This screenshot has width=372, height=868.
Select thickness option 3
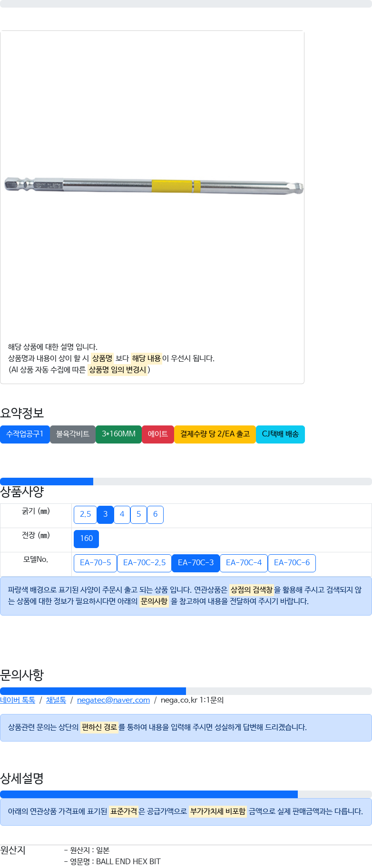coord(105,514)
